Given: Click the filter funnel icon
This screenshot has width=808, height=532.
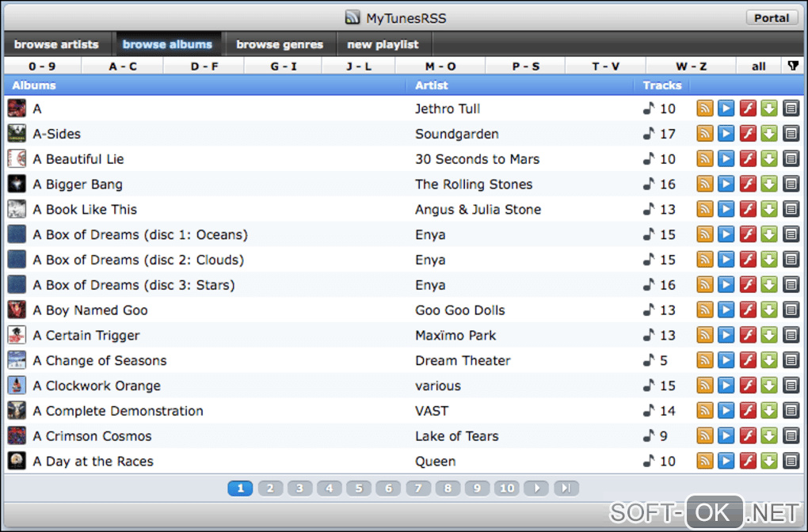Looking at the screenshot, I should pos(793,66).
